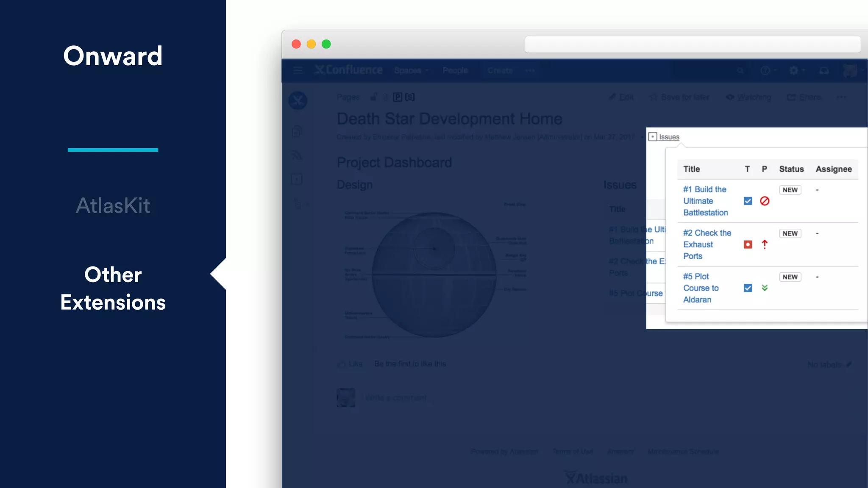868x488 pixels.
Task: Click the Pages breadcrumb link
Action: (x=348, y=97)
